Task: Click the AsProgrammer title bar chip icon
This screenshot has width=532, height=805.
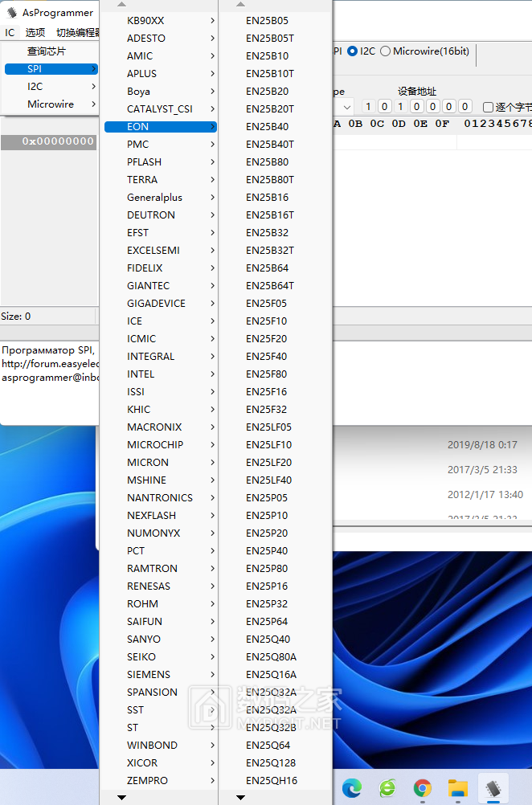Action: click(11, 12)
